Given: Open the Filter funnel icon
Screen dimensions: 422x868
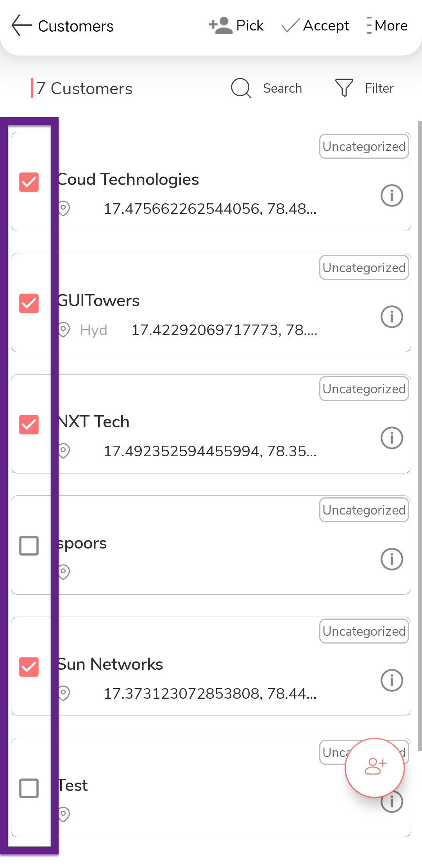Looking at the screenshot, I should (x=344, y=88).
